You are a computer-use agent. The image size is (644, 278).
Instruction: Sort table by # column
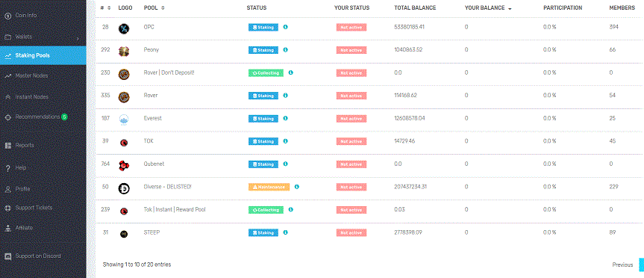point(105,7)
